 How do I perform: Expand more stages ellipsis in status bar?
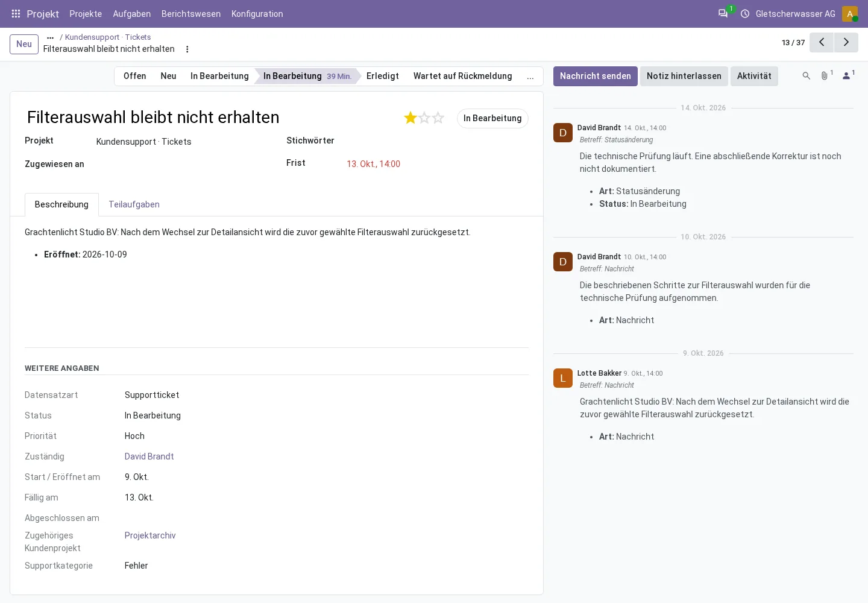pos(530,77)
